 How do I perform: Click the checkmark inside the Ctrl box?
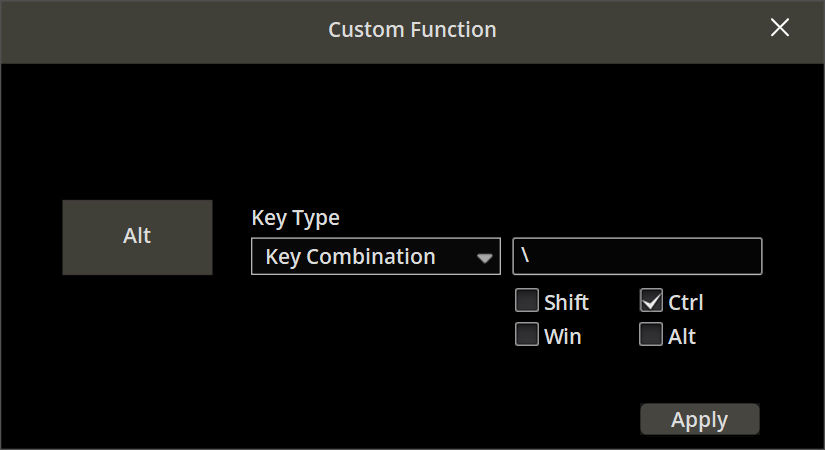tap(651, 300)
